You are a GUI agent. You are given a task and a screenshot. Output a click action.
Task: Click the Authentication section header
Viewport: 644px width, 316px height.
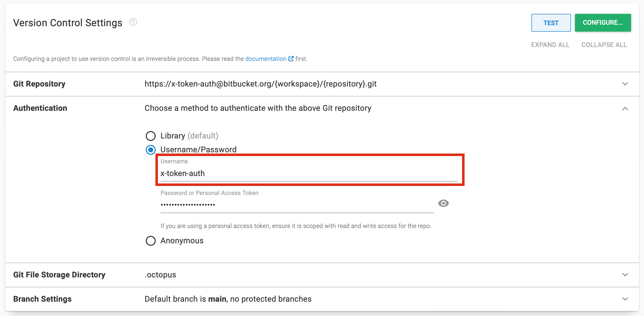tap(40, 108)
